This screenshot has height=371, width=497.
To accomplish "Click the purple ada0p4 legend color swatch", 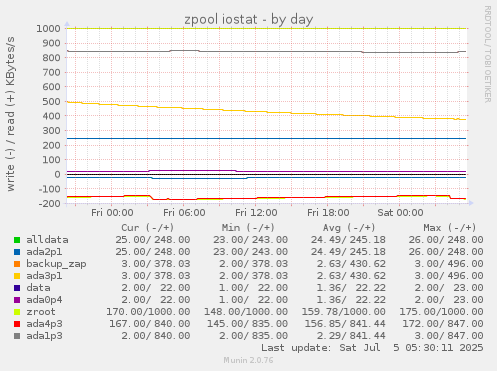I will 17,300.
